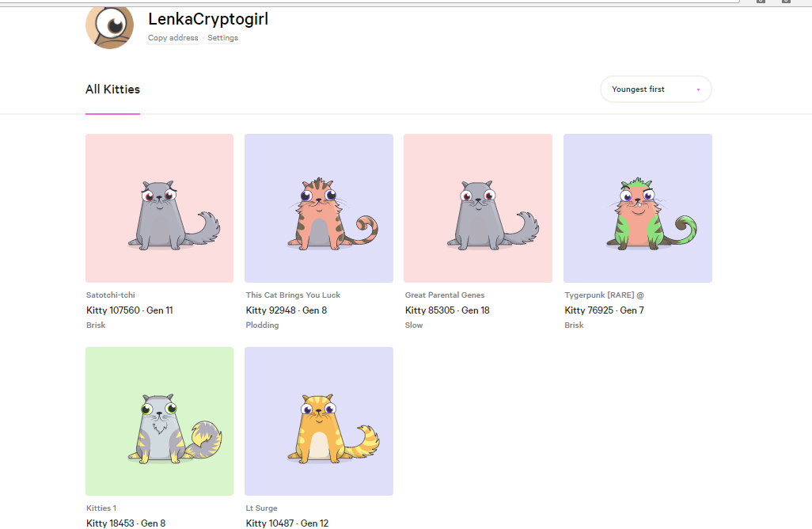Click the LenkaCryptogirl username heading
812x529 pixels.
(208, 19)
